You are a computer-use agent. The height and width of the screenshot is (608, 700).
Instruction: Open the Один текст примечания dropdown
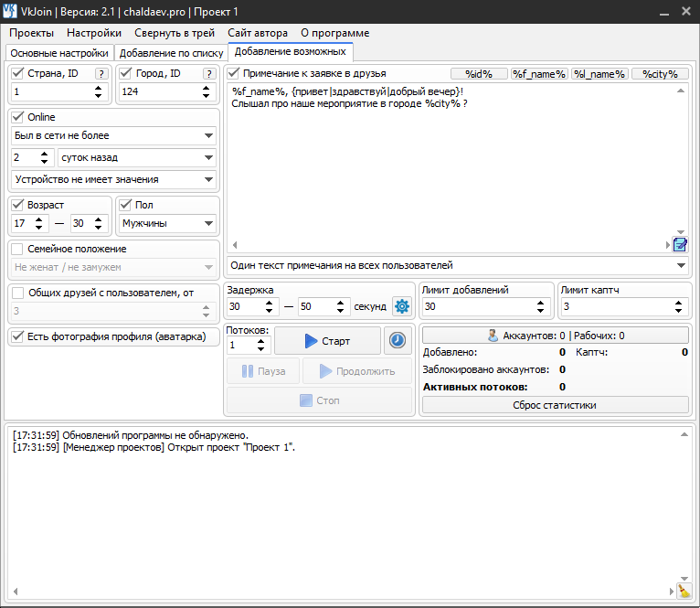click(457, 265)
